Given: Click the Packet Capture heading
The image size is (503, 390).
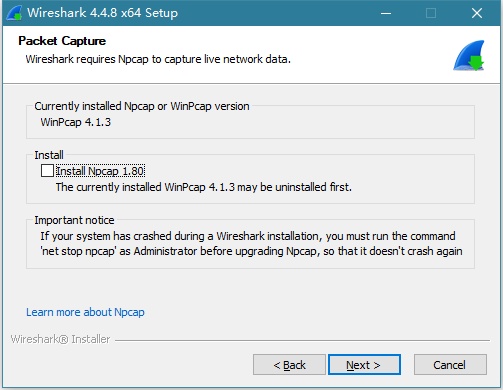Looking at the screenshot, I should click(x=62, y=41).
